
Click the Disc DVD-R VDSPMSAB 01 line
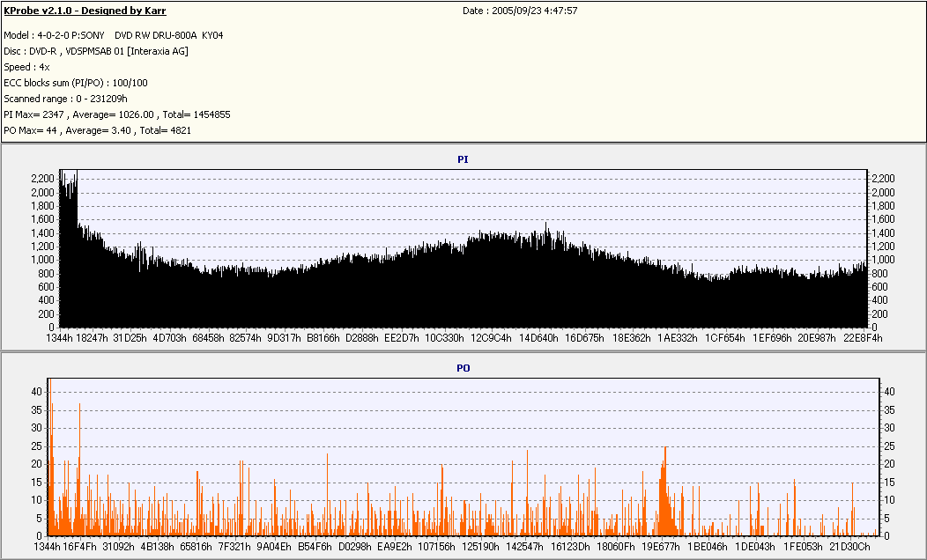[96, 51]
